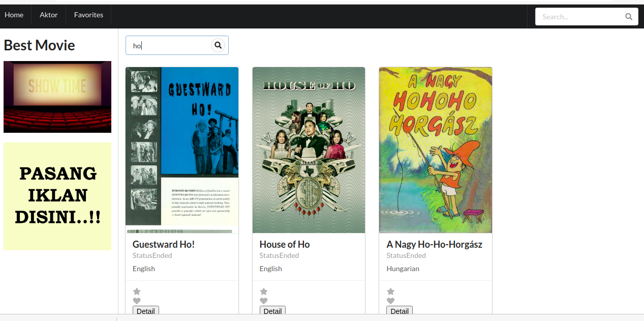The image size is (644, 321).
Task: Click the A Nagy Hohoho Horgász poster image
Action: point(436,150)
